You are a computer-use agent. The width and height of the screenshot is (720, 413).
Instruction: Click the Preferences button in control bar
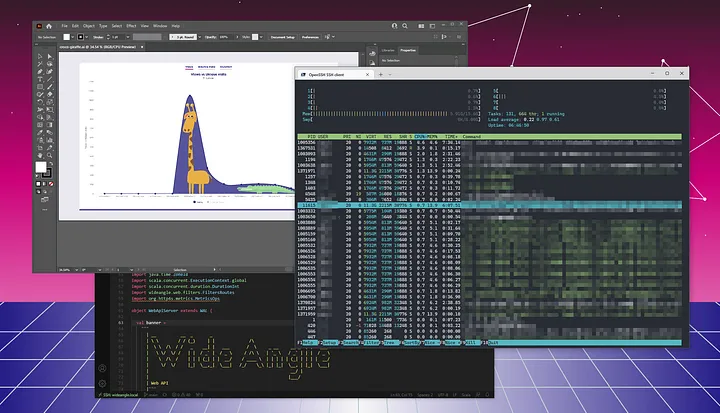[x=312, y=36]
